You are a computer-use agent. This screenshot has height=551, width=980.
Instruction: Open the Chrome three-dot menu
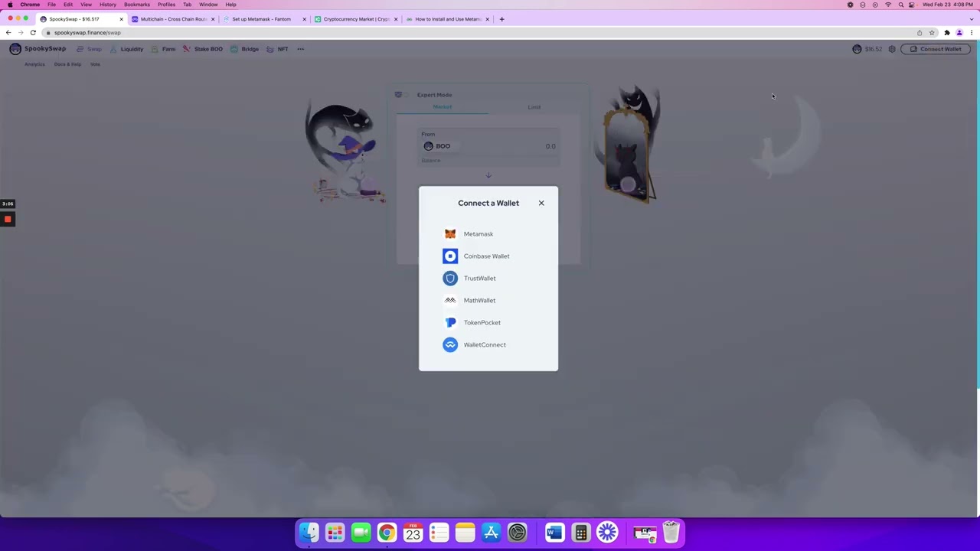click(972, 33)
